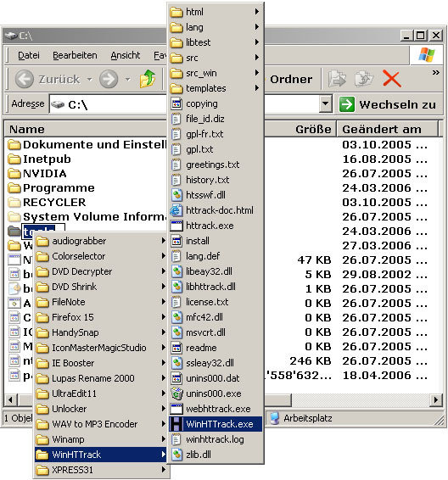
Task: Click the red X delete icon
Action: (x=392, y=79)
